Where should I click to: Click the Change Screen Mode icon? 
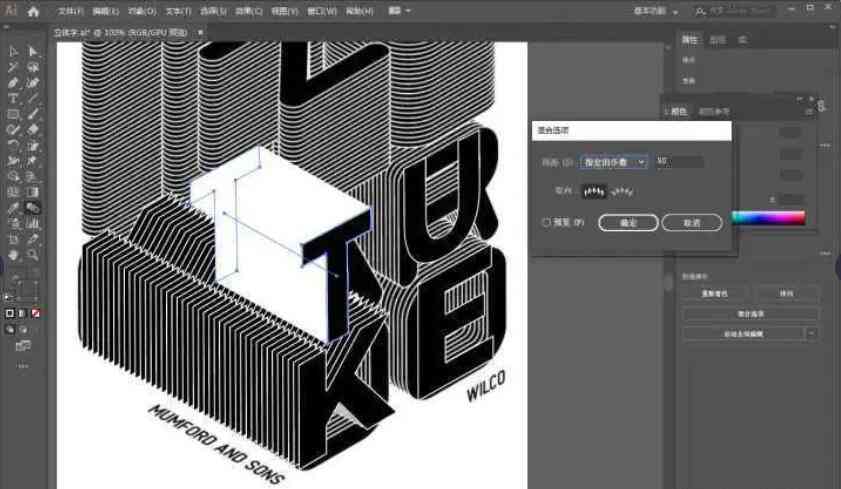point(23,346)
